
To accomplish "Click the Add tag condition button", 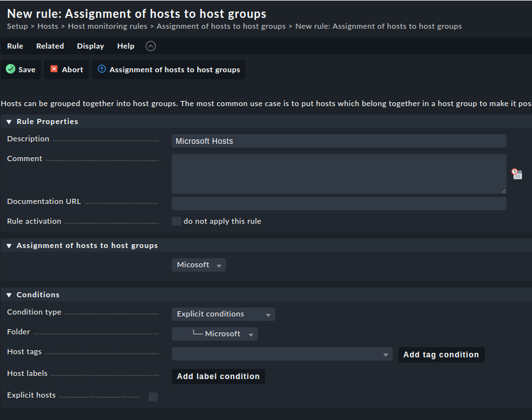I will 441,355.
